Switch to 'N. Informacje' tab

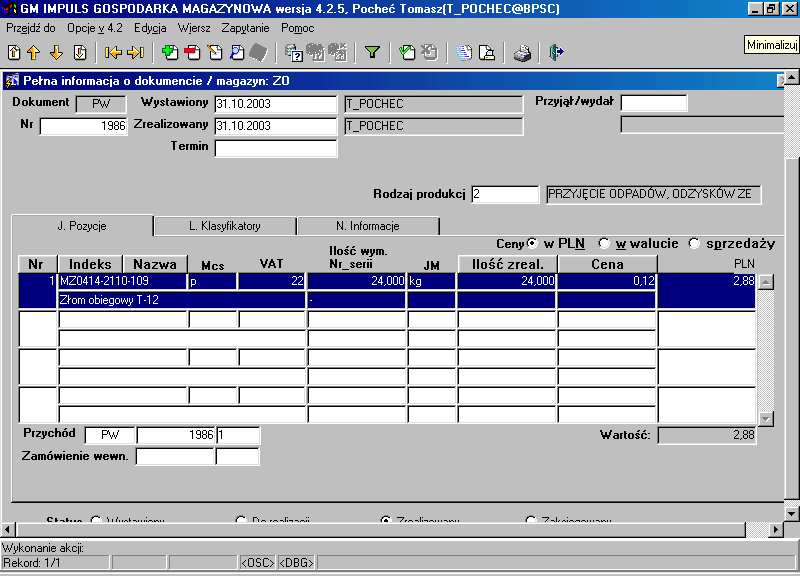368,226
